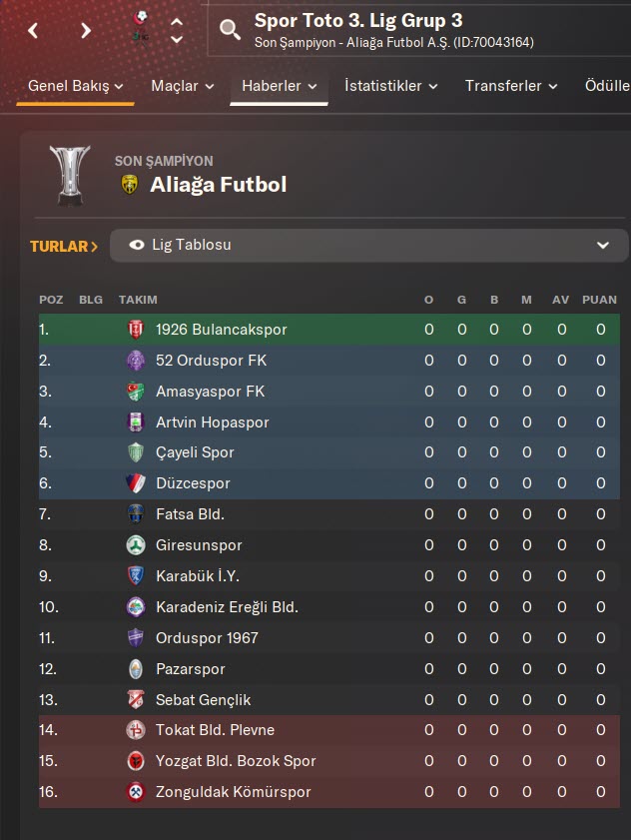The image size is (631, 840).
Task: Click the TURLAR link
Action: (64, 246)
